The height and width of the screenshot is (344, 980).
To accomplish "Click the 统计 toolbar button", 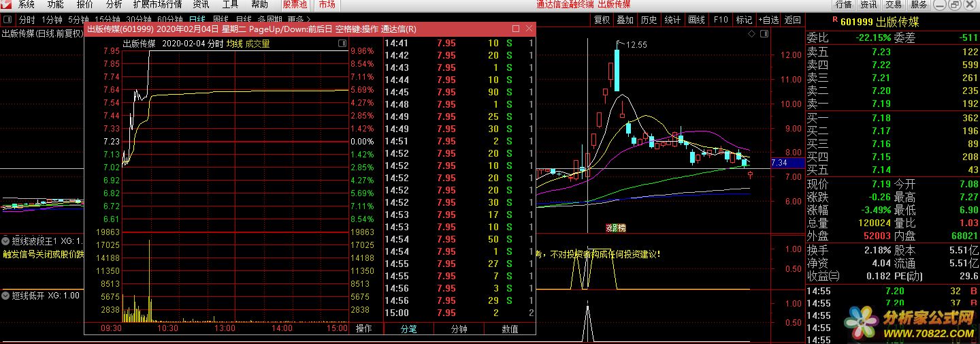I will 672,20.
